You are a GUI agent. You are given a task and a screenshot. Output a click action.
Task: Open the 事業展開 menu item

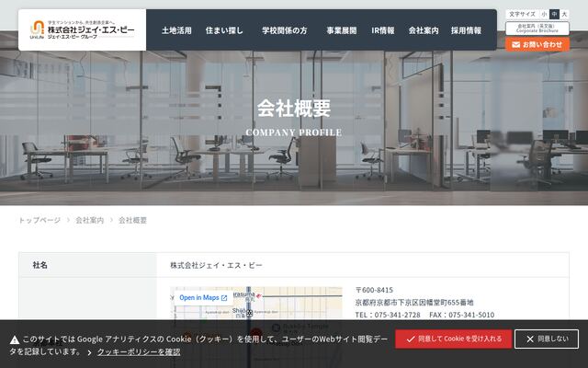click(x=341, y=30)
